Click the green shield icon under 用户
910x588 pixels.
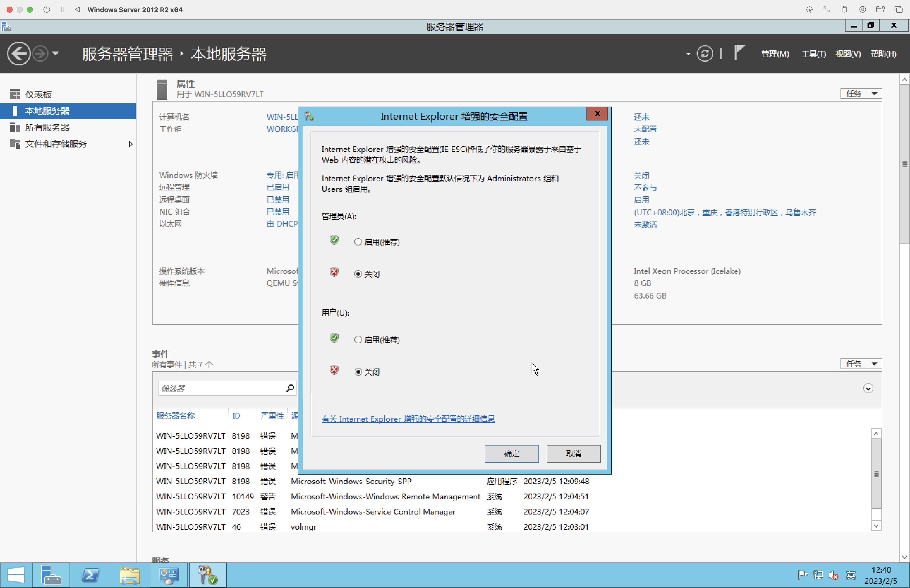(334, 337)
